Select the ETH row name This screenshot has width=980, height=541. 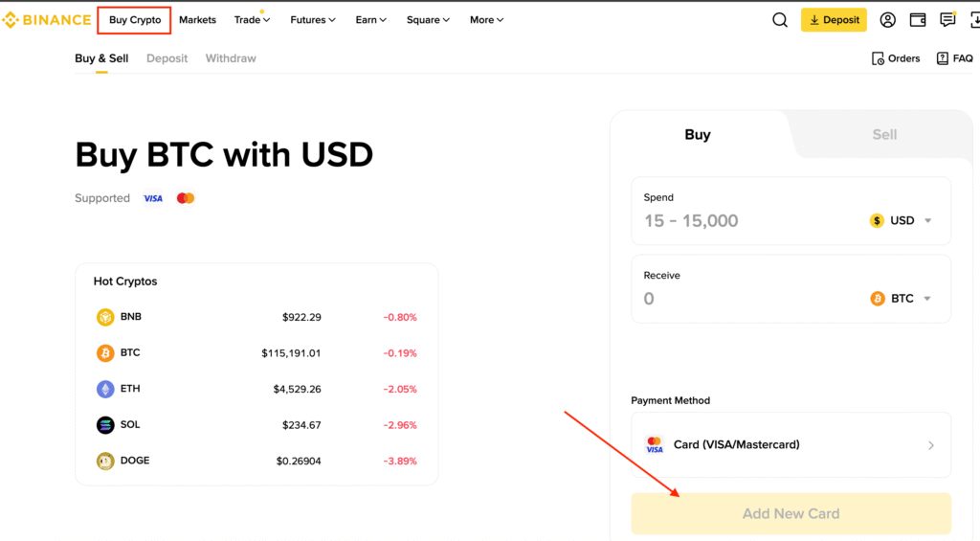tap(130, 389)
